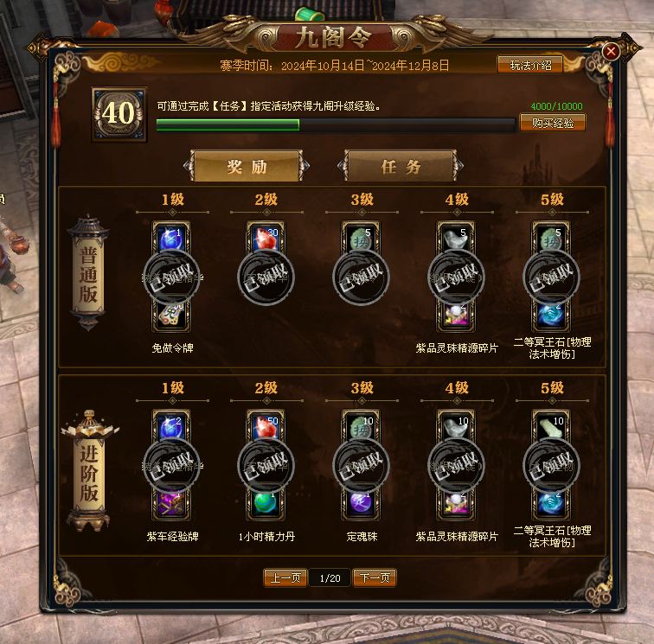Click the 紫车经验牌 icon in 进阶版 level 1

point(171,504)
